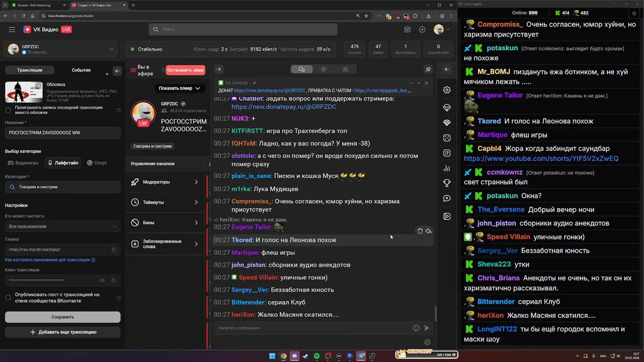Open the emoji picker in the message box

coord(416,328)
